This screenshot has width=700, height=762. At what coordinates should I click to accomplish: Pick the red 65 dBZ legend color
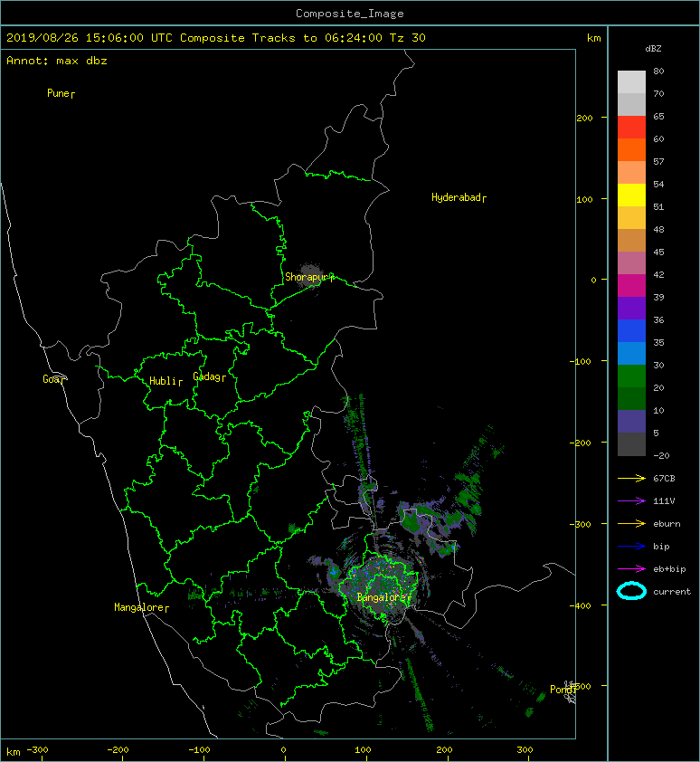coord(631,128)
